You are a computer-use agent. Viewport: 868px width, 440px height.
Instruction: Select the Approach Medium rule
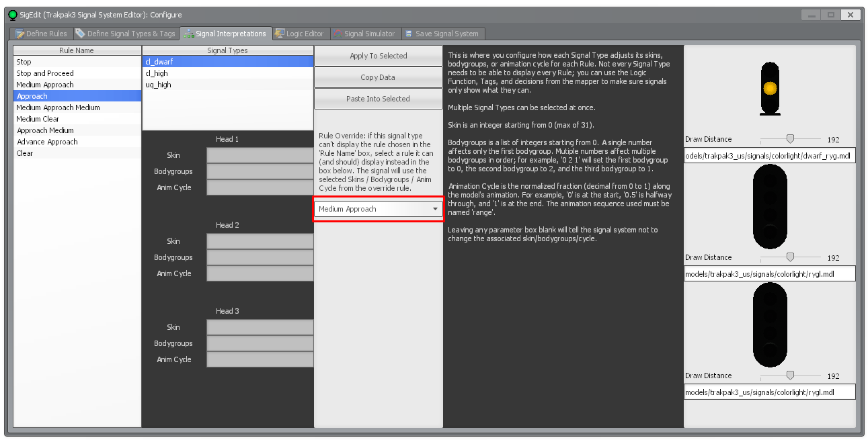coord(77,130)
